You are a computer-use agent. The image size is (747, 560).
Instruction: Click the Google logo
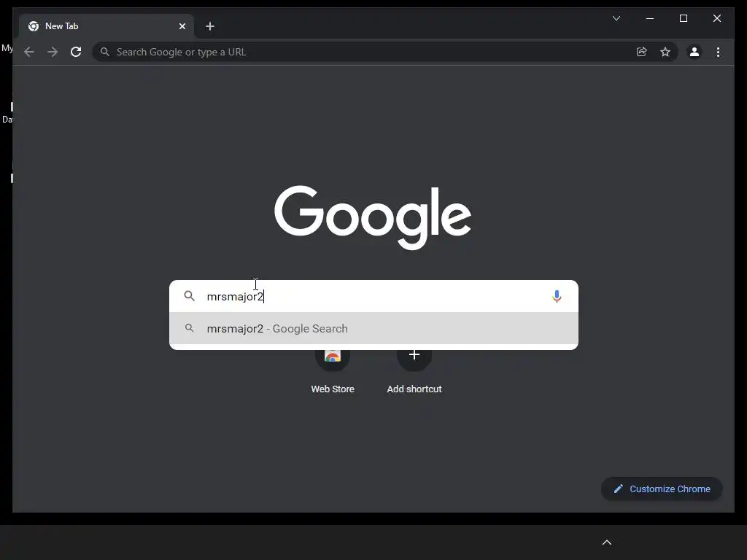click(373, 217)
